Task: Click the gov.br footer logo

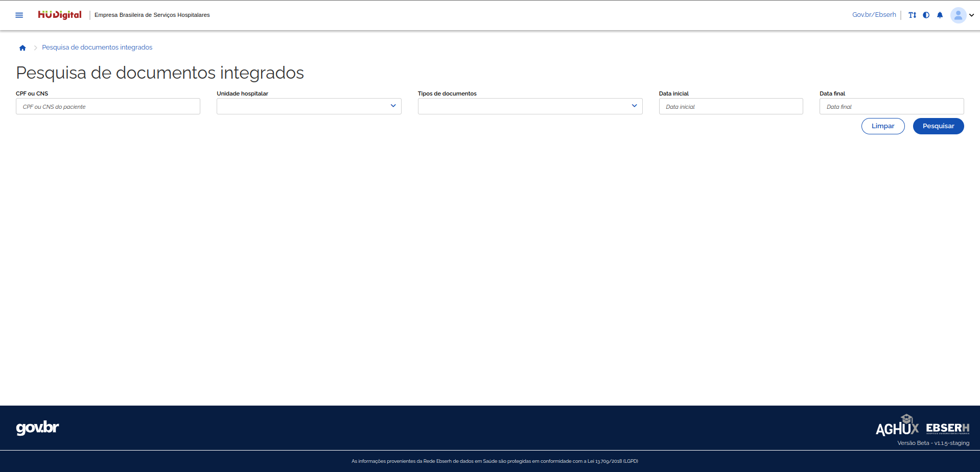Action: pos(37,428)
